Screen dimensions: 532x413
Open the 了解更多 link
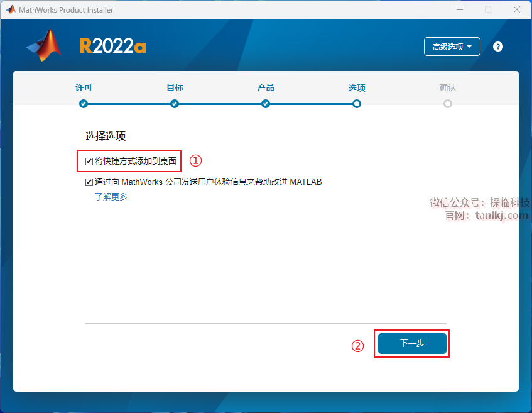point(111,197)
